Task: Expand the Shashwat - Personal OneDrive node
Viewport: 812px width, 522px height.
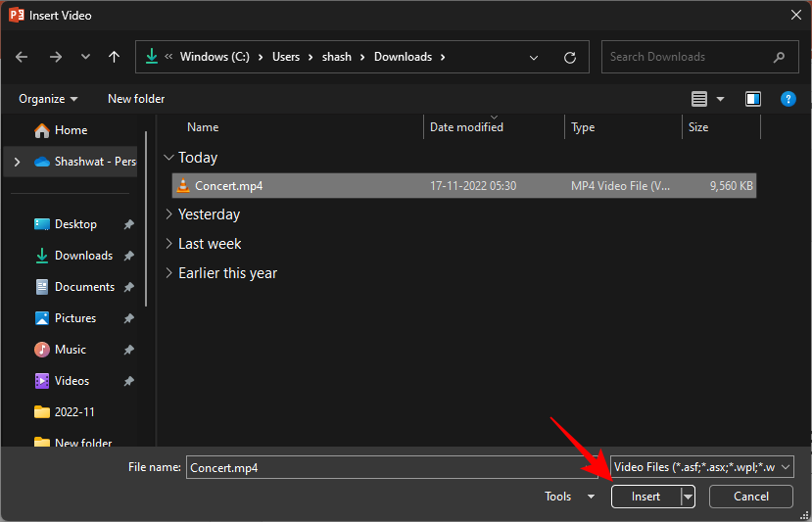Action: click(x=17, y=163)
